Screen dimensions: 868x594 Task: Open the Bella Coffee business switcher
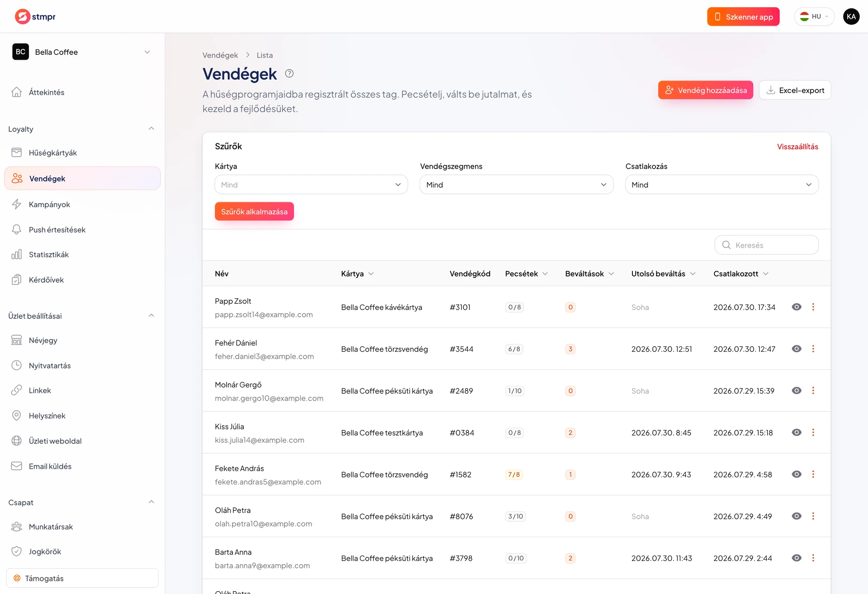(x=82, y=52)
